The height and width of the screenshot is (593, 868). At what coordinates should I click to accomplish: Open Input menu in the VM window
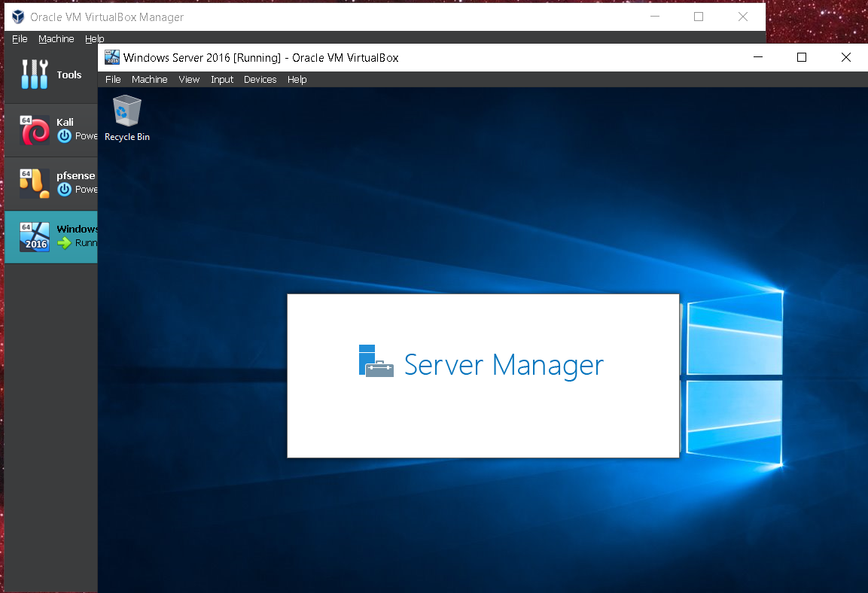pos(222,79)
